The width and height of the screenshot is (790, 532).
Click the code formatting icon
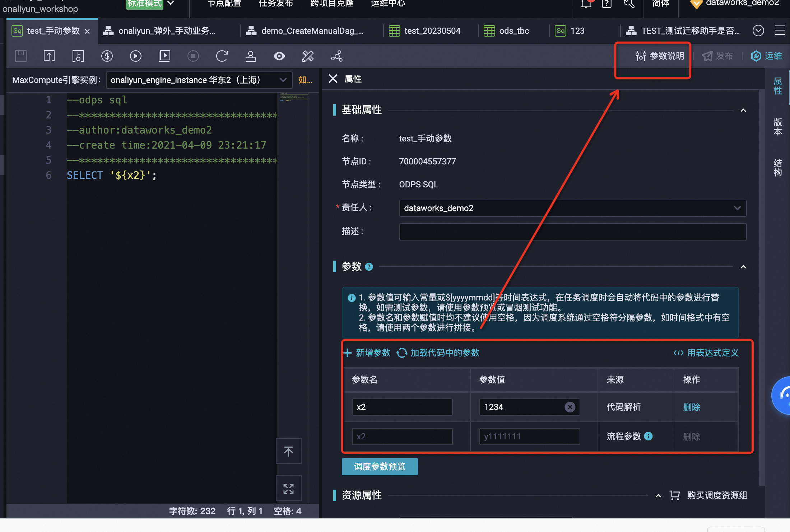(x=308, y=56)
